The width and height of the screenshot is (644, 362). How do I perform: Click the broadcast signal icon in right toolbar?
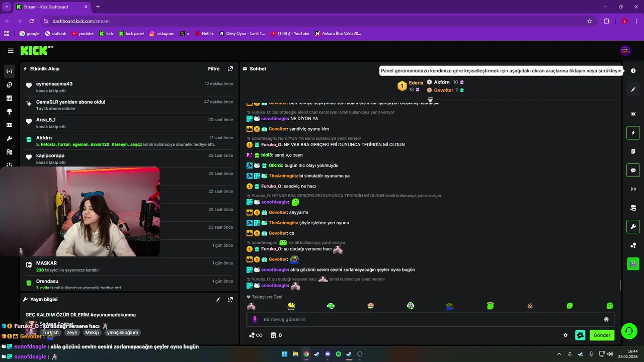tap(633, 189)
